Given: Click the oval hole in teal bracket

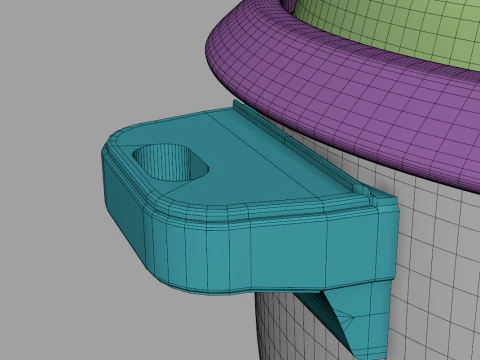Looking at the screenshot, I should [x=171, y=163].
